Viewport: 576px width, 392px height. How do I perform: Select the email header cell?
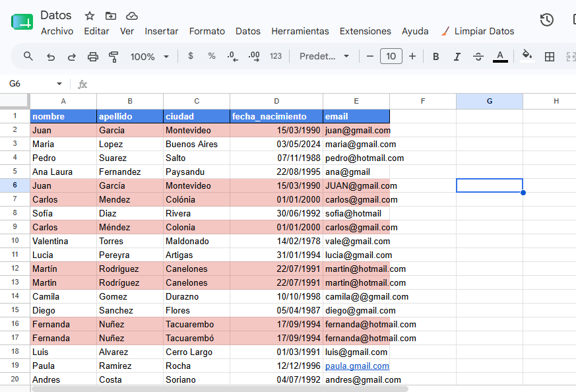click(x=356, y=116)
